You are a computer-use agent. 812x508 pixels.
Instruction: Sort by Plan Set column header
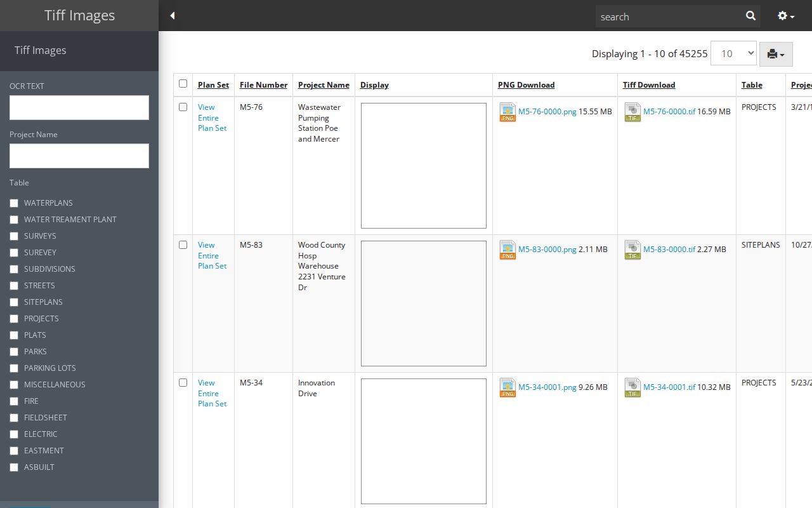click(x=213, y=85)
